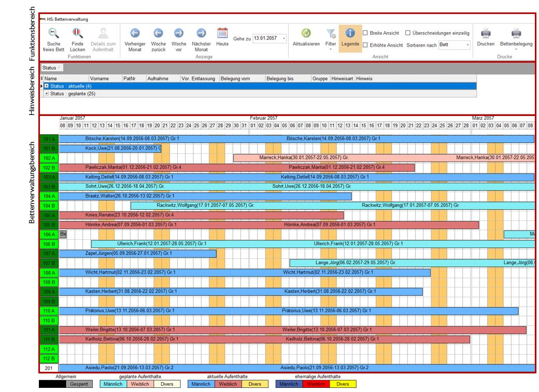Open the Finde Lücken tool

[78, 34]
